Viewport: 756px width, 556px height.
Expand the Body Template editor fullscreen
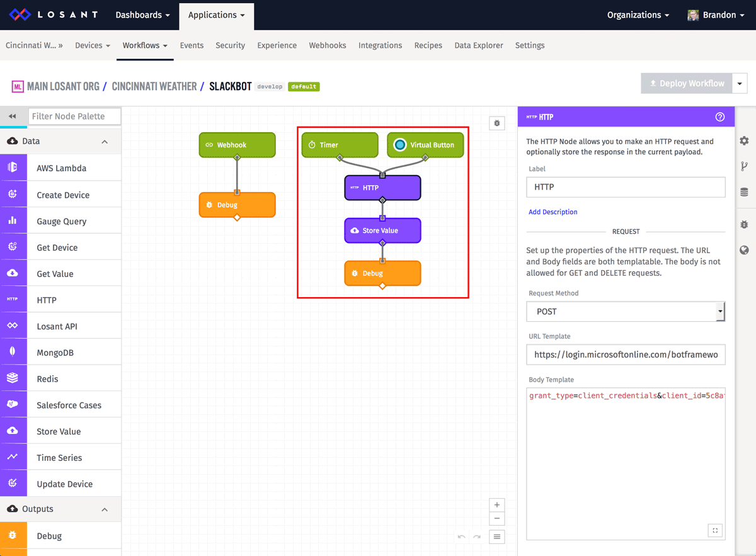point(715,530)
